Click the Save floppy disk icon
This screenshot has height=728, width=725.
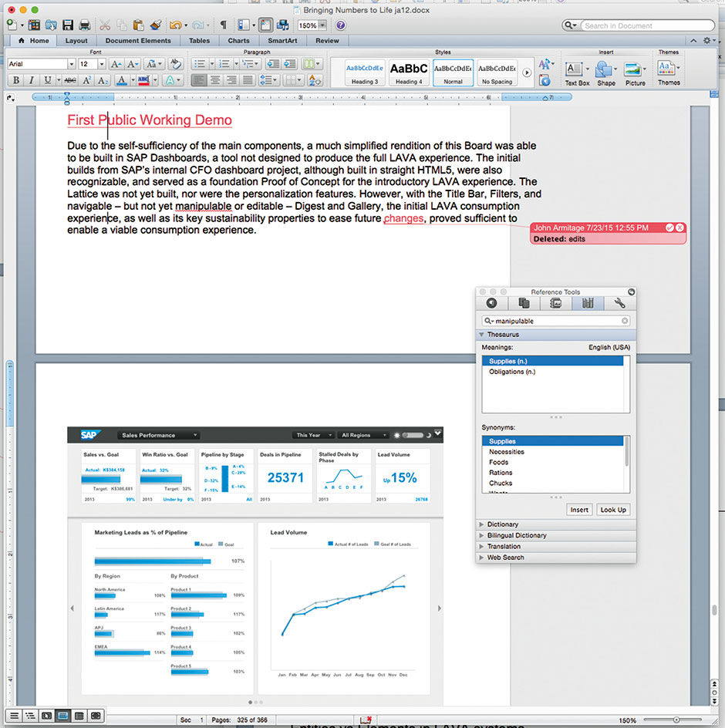(68, 25)
